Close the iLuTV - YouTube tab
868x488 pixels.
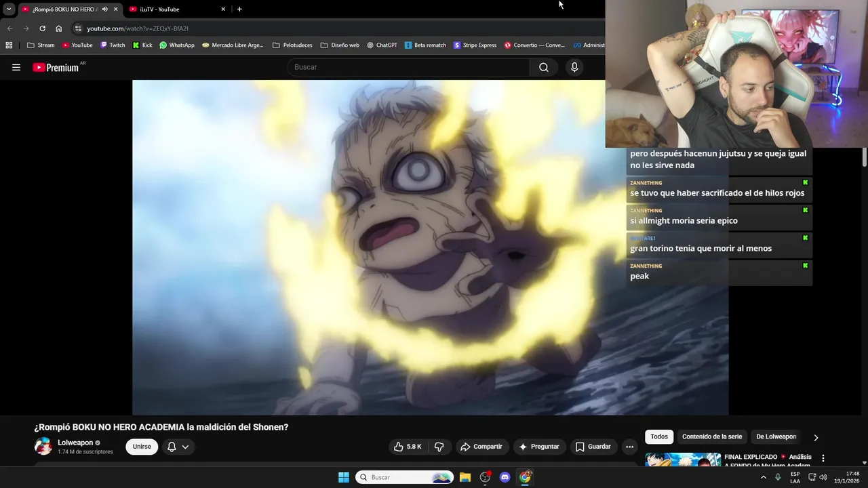click(223, 9)
